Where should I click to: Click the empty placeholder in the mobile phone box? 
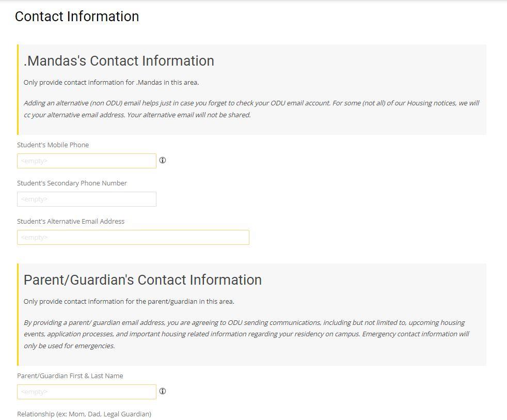pyautogui.click(x=34, y=161)
